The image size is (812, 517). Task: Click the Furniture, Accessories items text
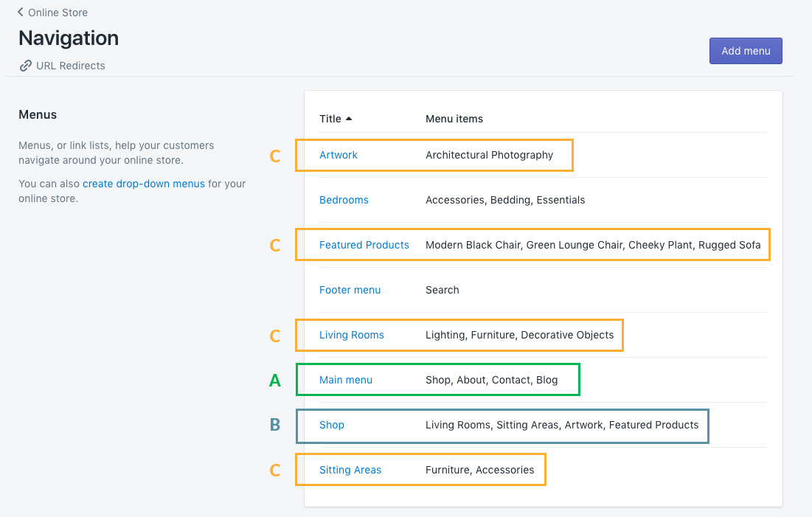[x=479, y=470]
